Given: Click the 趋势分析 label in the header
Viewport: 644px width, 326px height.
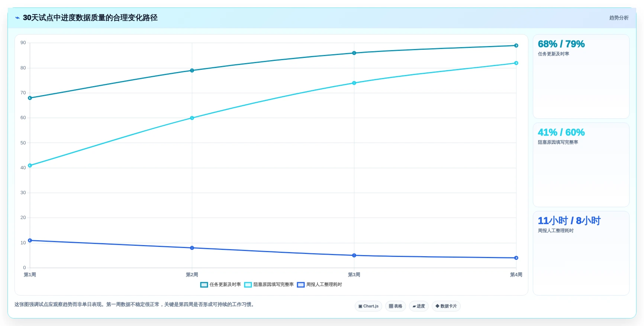Looking at the screenshot, I should point(619,18).
